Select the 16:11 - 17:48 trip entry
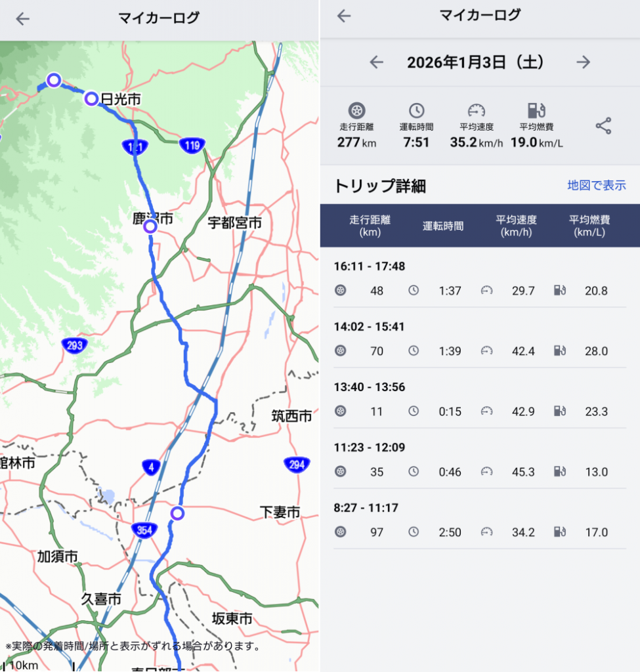The width and height of the screenshot is (640, 672). click(479, 279)
